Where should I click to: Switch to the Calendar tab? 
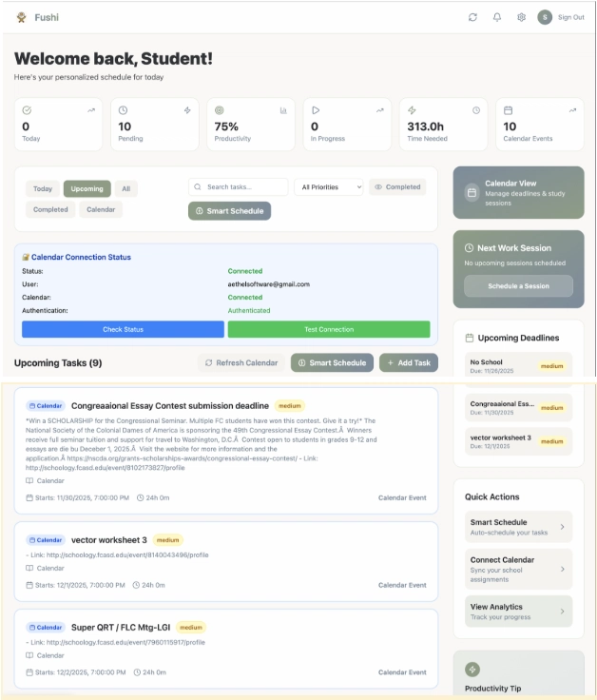(101, 209)
